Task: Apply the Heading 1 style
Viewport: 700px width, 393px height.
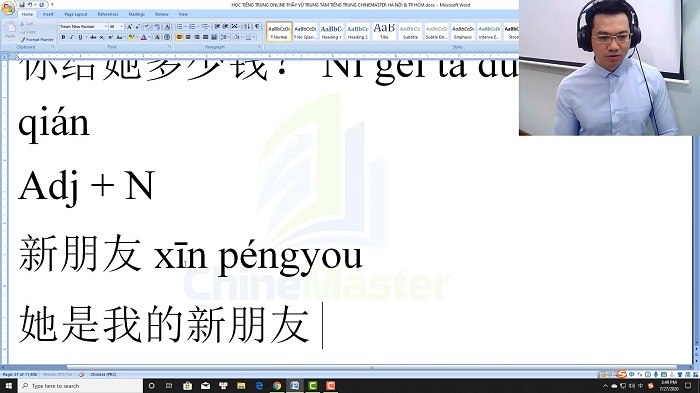Action: click(331, 32)
